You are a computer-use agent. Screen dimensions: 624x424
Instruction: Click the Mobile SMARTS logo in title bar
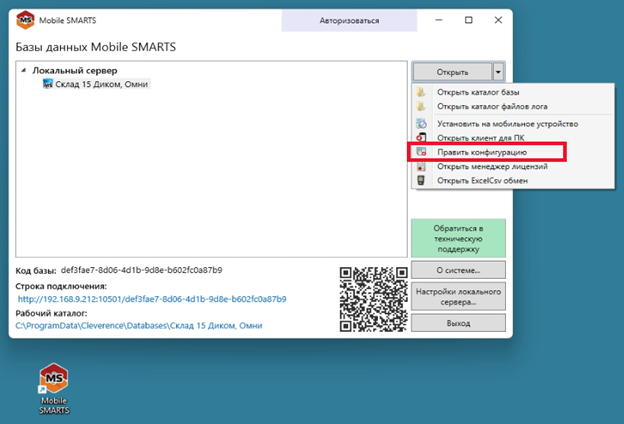pos(25,20)
